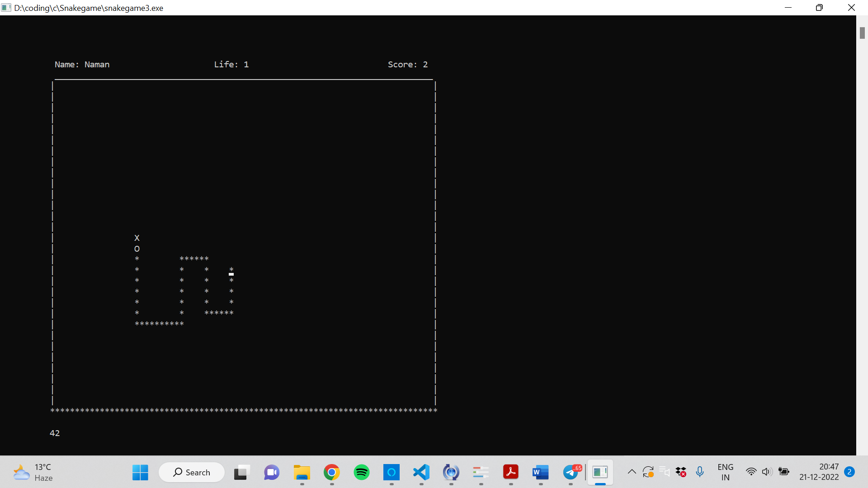This screenshot has height=488, width=868.
Task: Click the taskbar Search box
Action: click(x=192, y=472)
